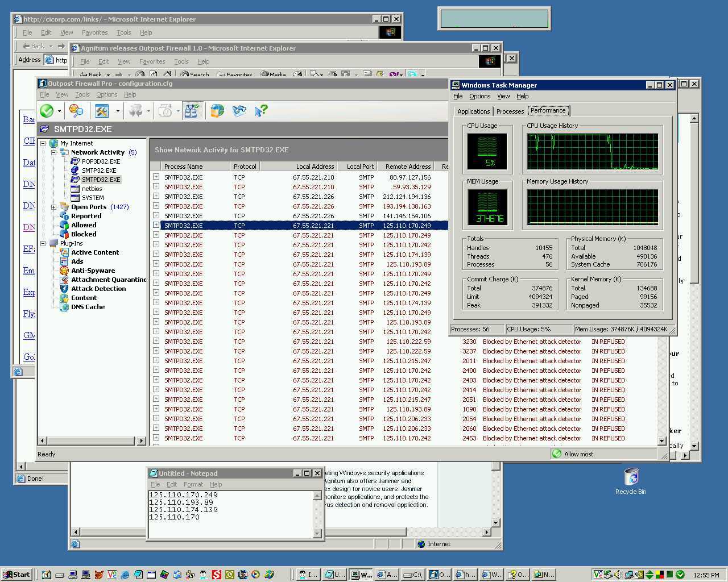Click the down arrow of Outpost list scrollbar
Image resolution: width=728 pixels, height=582 pixels.
661,441
